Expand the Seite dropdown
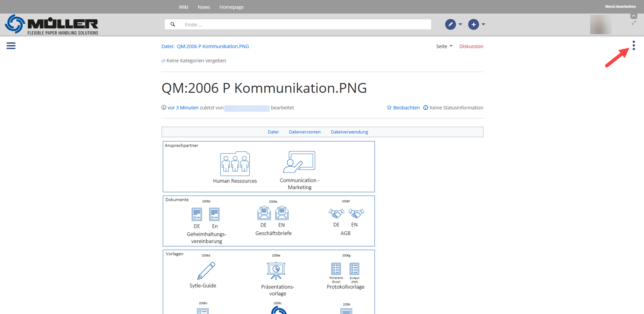This screenshot has height=314, width=644. [444, 46]
